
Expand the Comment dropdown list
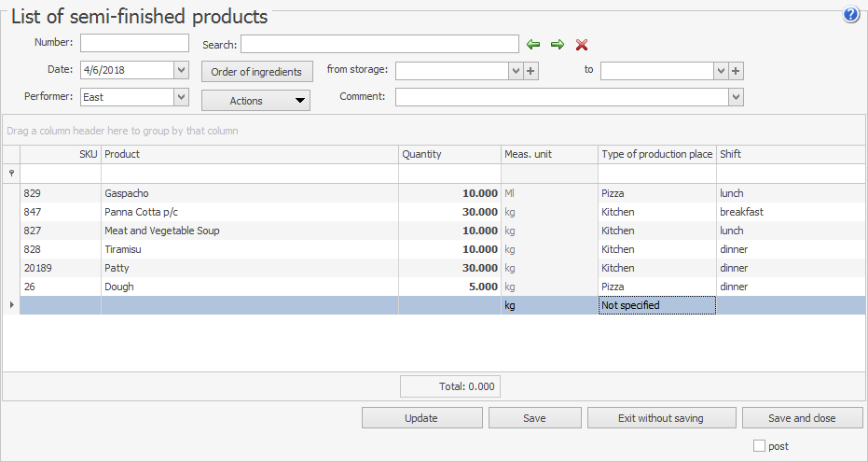point(736,97)
